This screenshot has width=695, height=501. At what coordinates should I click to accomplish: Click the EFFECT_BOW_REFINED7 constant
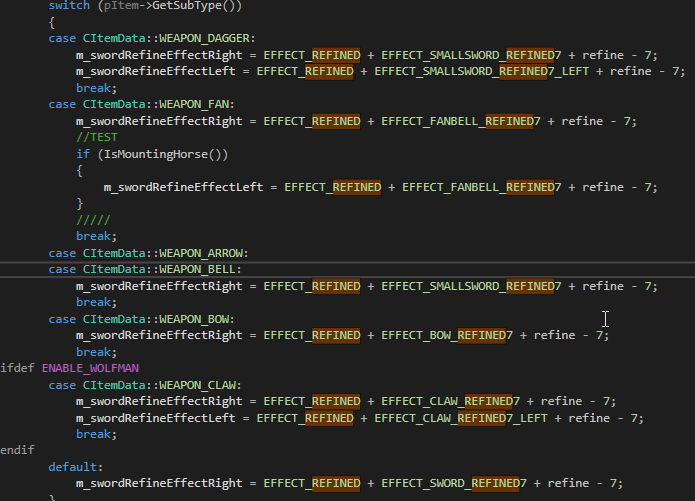[x=442, y=335]
